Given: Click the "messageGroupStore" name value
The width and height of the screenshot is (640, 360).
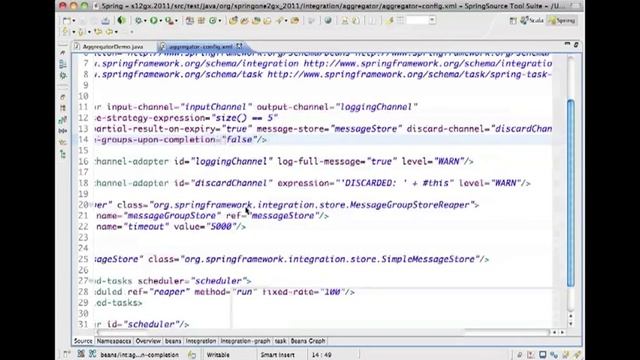Looking at the screenshot, I should 172,216.
